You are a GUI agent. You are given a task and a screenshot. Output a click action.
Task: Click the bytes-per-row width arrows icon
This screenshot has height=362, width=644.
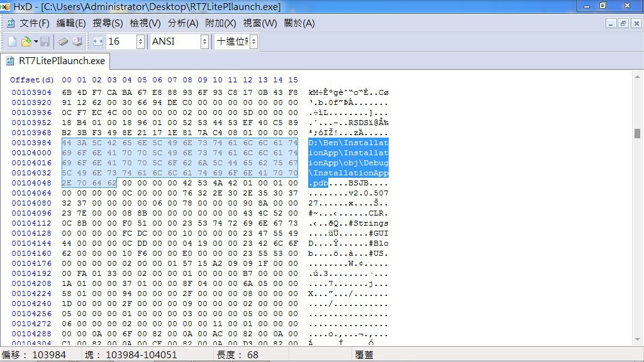tap(97, 41)
